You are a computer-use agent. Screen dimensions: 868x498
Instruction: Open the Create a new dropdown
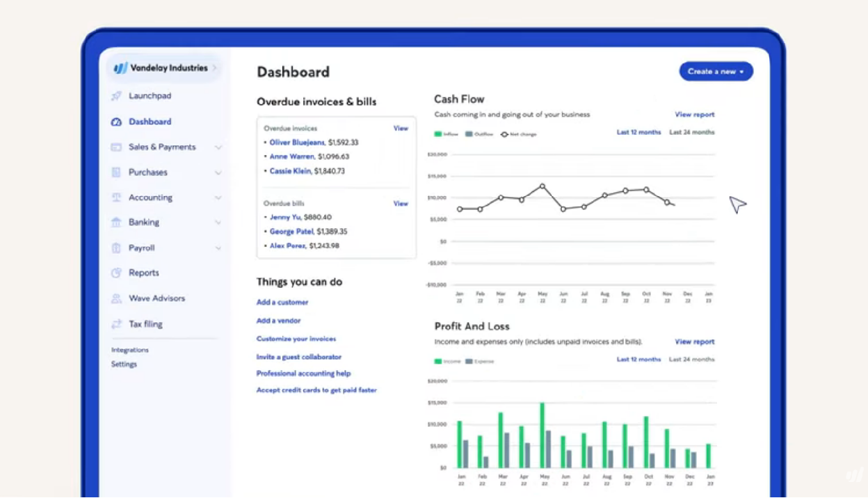[716, 72]
